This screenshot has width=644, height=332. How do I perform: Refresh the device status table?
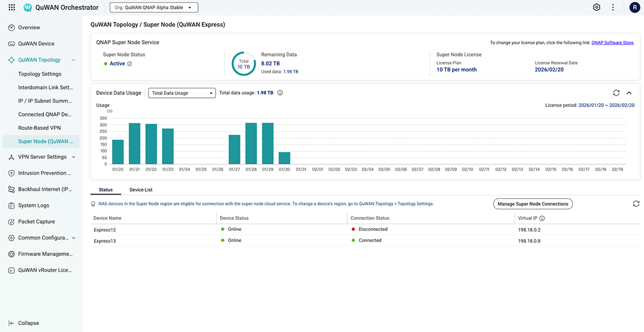pyautogui.click(x=636, y=204)
